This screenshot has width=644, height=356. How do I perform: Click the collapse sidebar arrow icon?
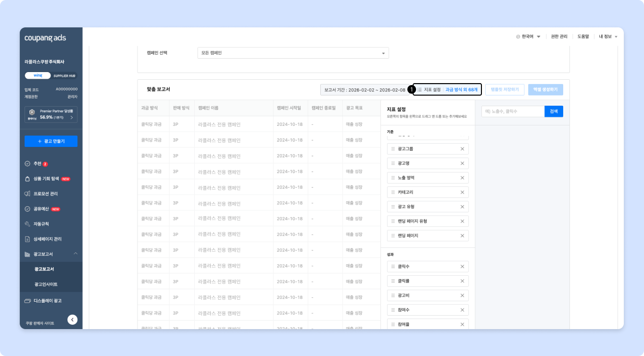click(x=72, y=319)
